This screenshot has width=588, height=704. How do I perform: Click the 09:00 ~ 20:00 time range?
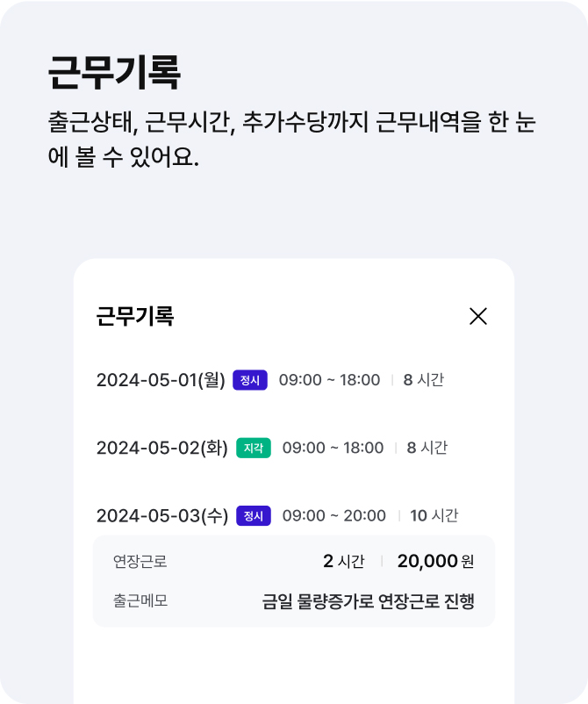pyautogui.click(x=334, y=515)
